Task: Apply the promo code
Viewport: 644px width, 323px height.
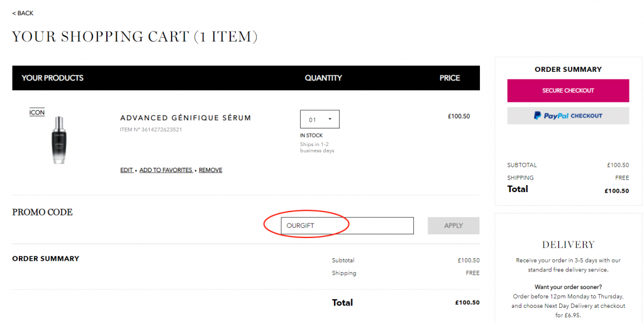Action: 453,225
